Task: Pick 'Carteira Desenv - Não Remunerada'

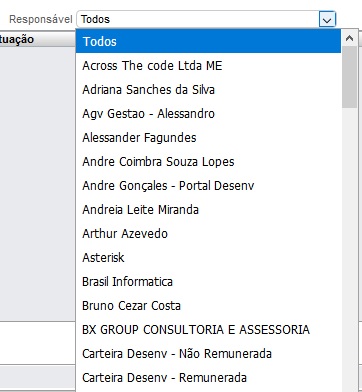Action: coord(208,353)
